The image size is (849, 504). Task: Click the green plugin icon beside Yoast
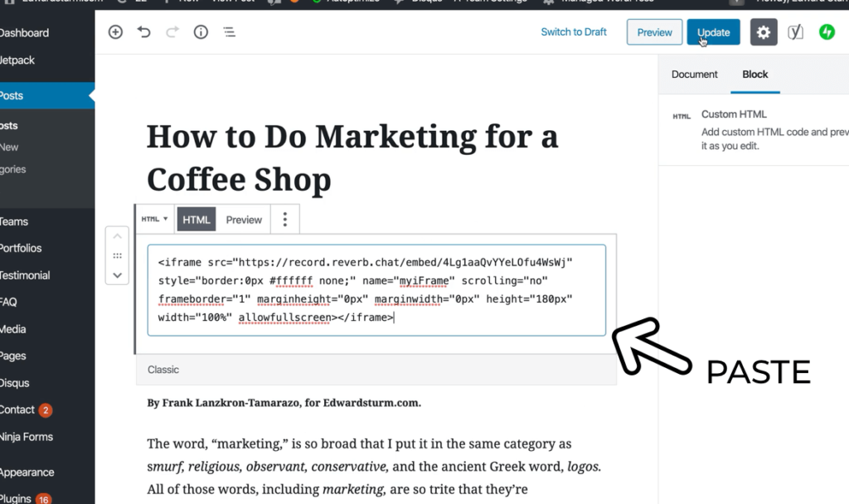pyautogui.click(x=827, y=31)
